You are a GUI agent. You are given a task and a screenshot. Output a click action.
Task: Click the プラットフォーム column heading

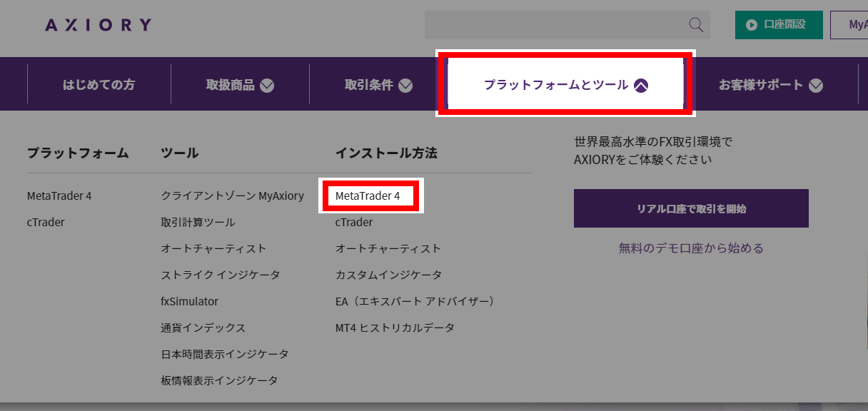pos(78,153)
